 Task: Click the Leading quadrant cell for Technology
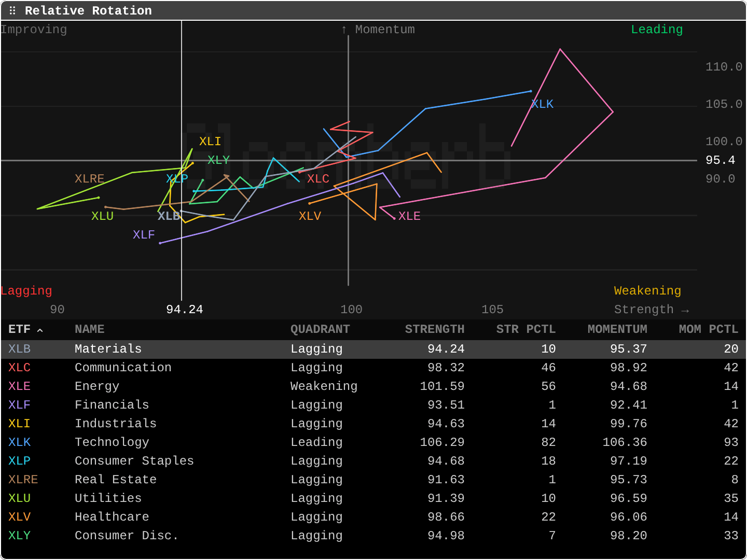(x=316, y=442)
